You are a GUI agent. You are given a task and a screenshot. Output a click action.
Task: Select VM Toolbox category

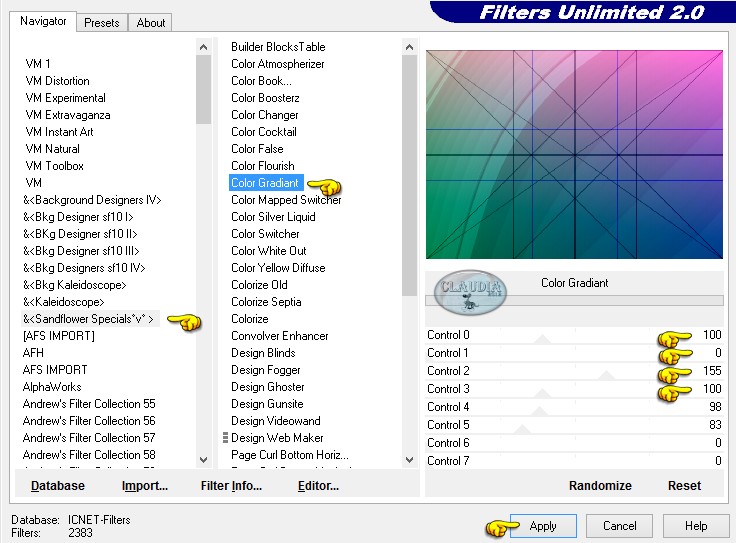[x=54, y=166]
